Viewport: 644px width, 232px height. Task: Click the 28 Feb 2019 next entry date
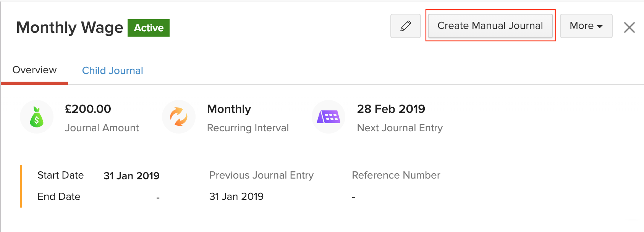click(391, 109)
